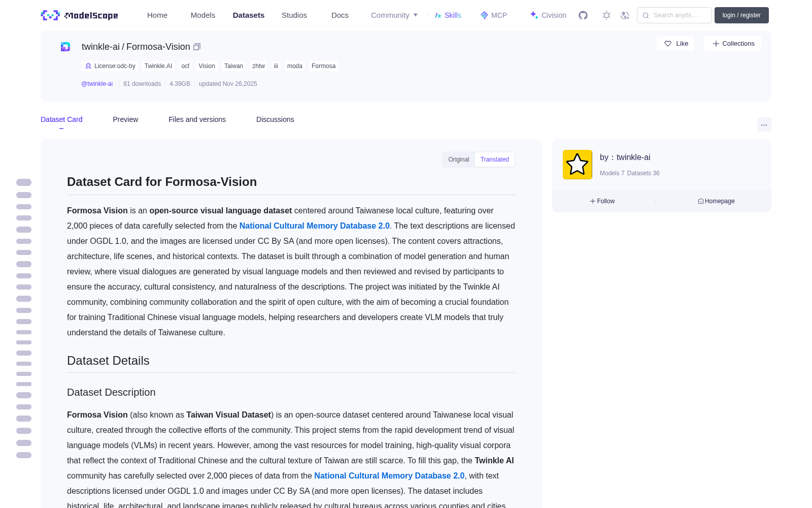Click the moda tag
812x508 pixels.
[x=295, y=66]
